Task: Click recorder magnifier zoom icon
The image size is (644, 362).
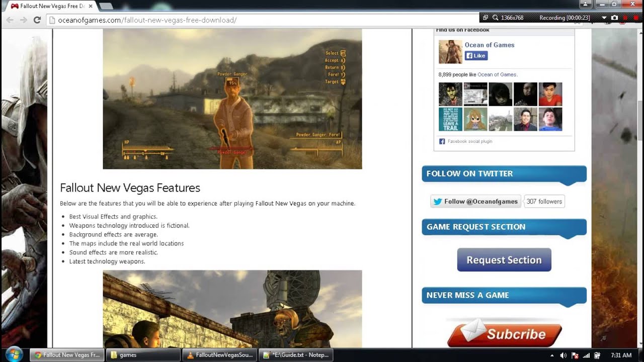Action: (496, 18)
